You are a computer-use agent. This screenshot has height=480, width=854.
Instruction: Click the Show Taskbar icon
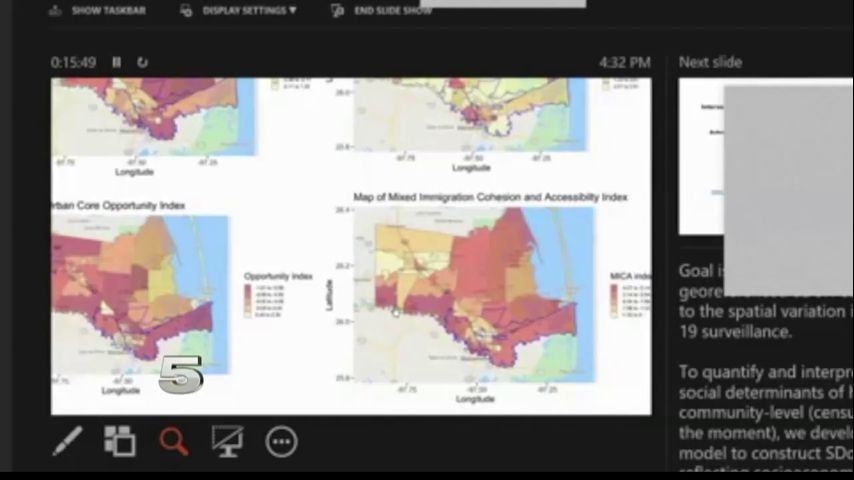(54, 10)
